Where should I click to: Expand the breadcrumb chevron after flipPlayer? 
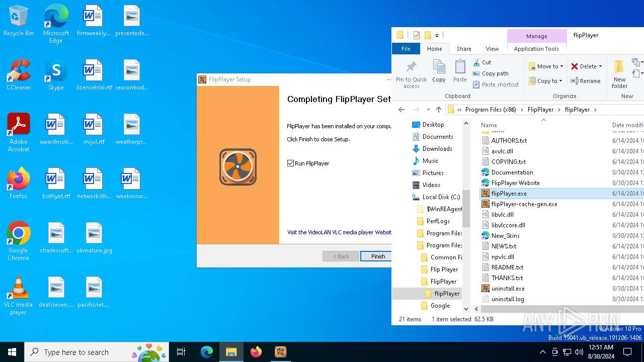click(x=595, y=110)
